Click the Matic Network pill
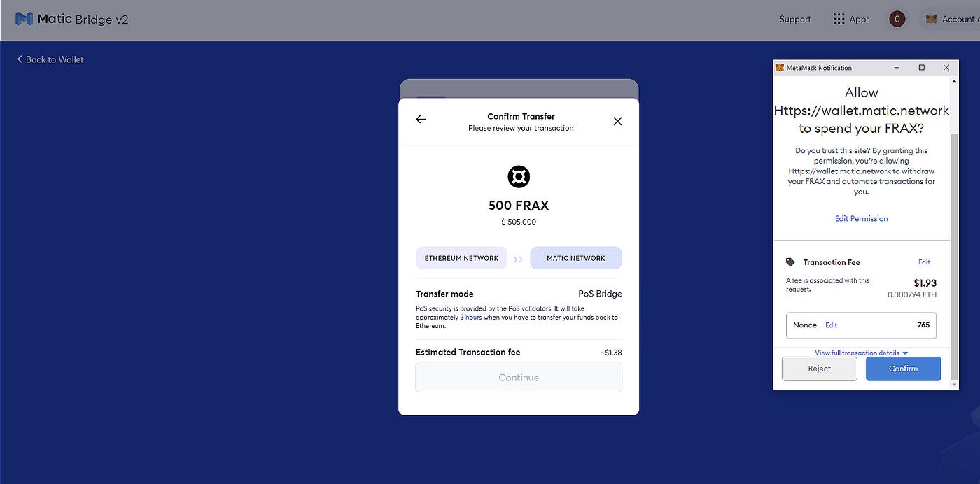Image resolution: width=980 pixels, height=484 pixels. click(575, 258)
